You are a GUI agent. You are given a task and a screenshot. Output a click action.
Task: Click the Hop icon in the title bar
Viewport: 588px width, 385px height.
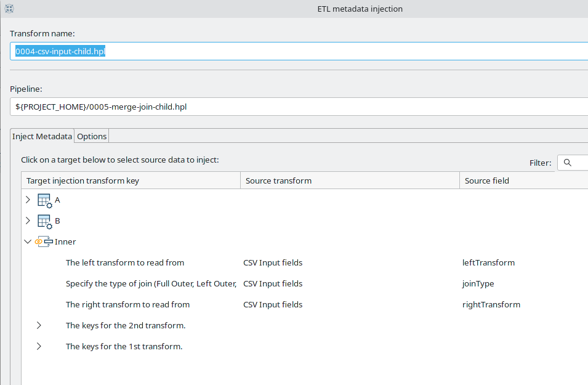[x=9, y=9]
